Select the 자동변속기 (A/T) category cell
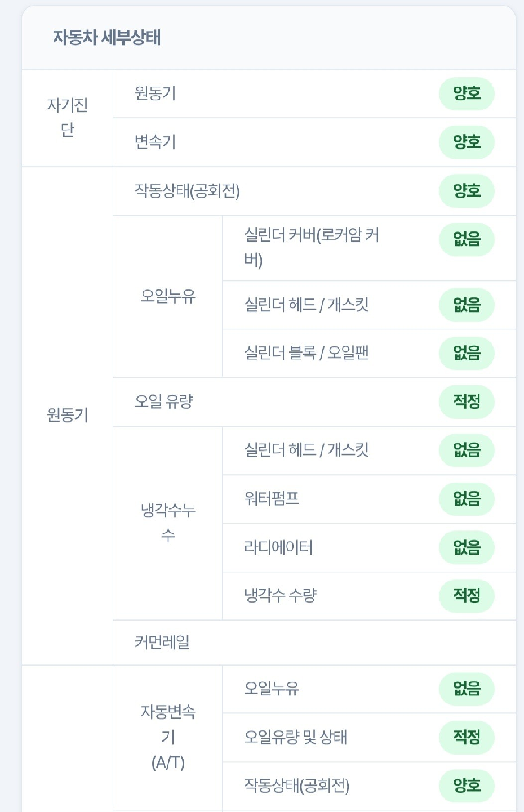524x812 pixels. coord(168,738)
